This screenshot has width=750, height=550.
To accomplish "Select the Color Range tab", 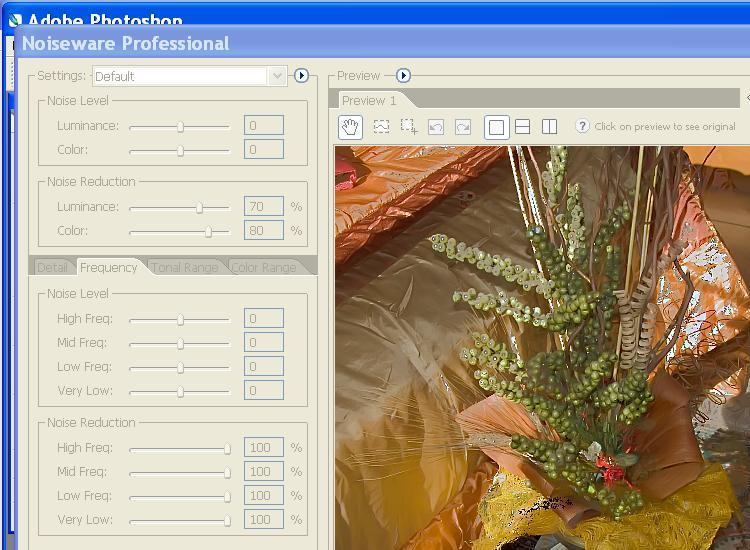I will [x=264, y=267].
